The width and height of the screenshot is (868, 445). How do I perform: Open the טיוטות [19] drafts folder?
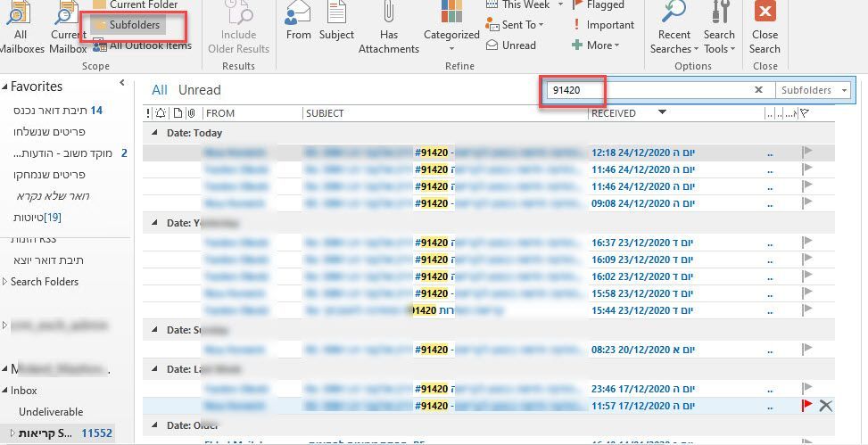[37, 218]
